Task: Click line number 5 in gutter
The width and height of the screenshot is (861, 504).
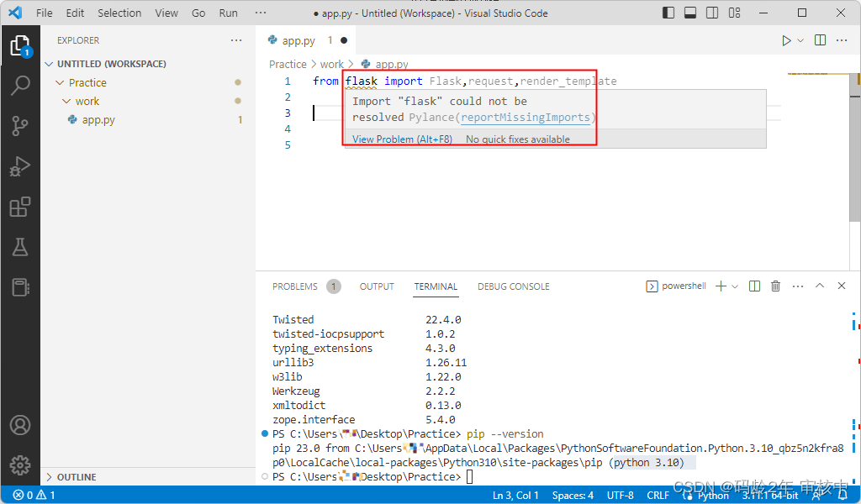Action: tap(288, 145)
